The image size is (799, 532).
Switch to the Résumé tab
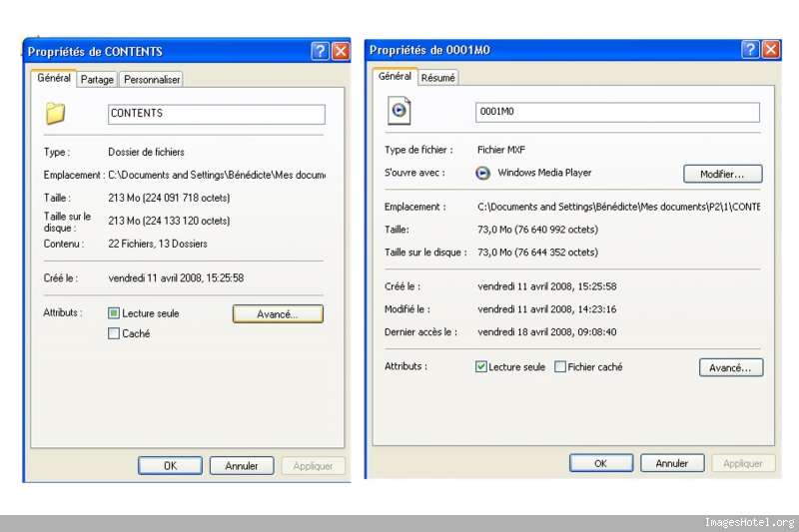438,78
